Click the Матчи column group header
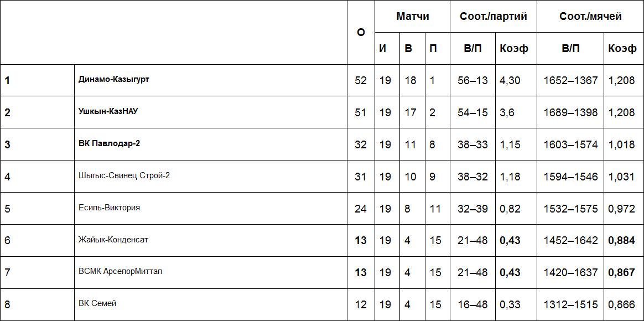The image size is (644, 321). click(412, 16)
